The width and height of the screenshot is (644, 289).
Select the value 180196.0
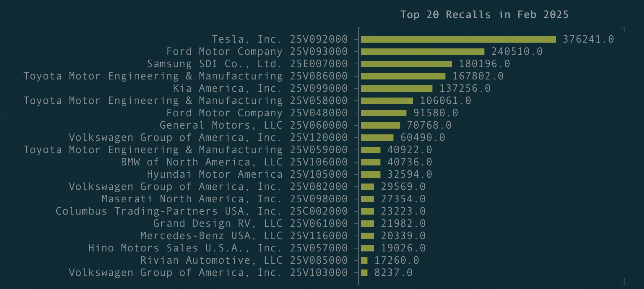coord(484,64)
